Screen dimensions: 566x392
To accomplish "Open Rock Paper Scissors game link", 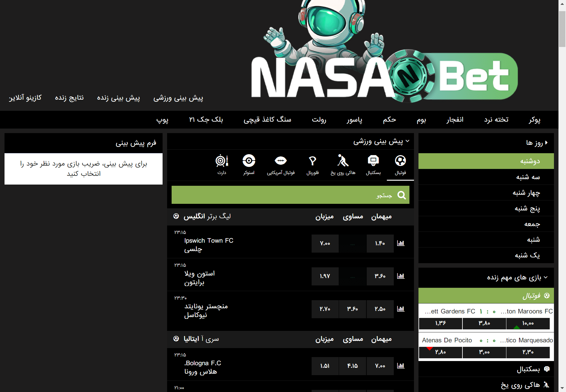I will [x=267, y=120].
